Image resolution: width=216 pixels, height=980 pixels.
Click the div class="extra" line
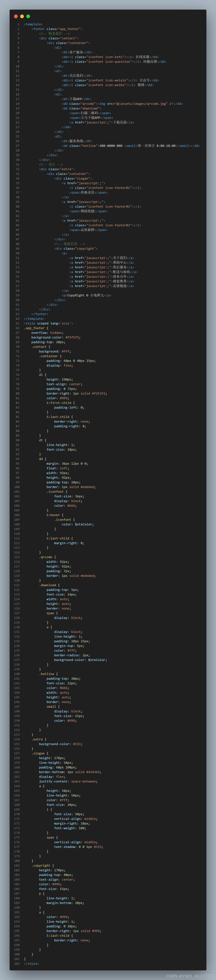click(x=57, y=169)
